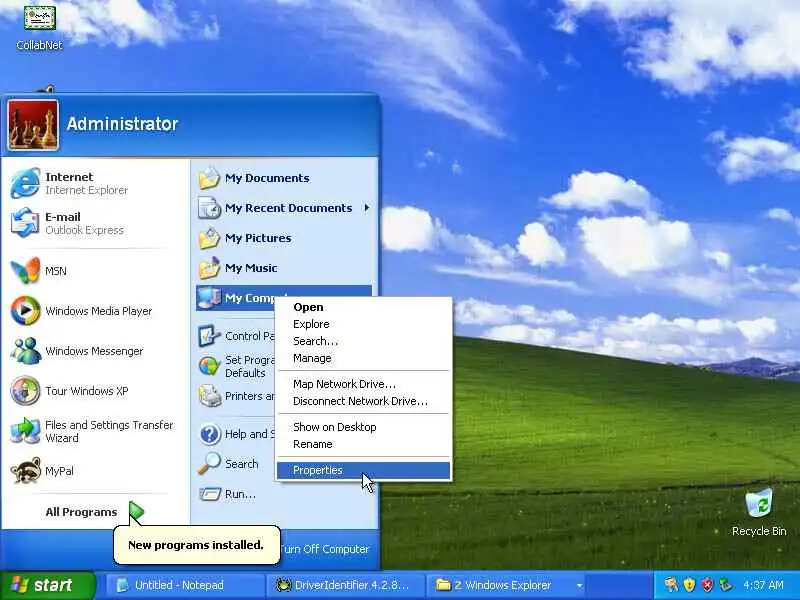Select Disconnect Network Drive...
Screen dimensions: 800x600
[x=363, y=402]
